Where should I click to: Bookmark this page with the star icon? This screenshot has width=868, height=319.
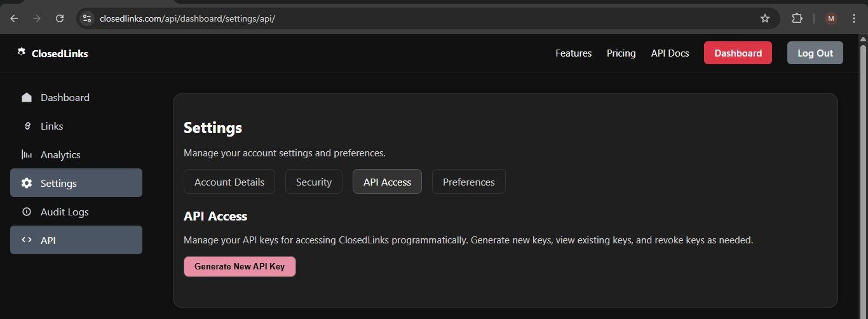[765, 18]
